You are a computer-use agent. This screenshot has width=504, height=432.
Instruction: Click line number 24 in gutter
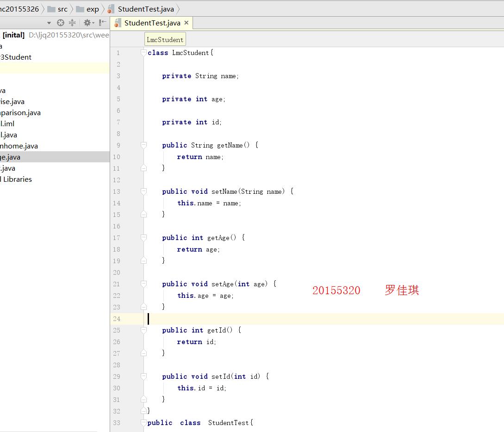[117, 319]
